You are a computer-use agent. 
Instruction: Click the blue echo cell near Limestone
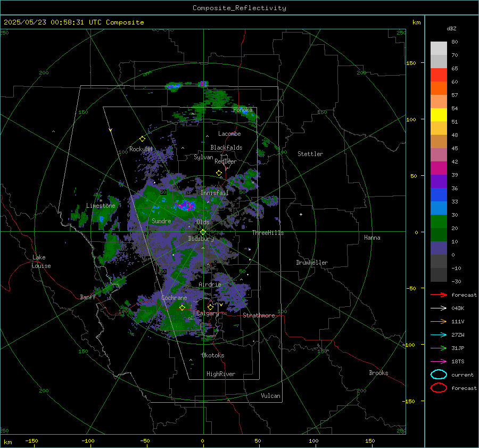[x=102, y=219]
